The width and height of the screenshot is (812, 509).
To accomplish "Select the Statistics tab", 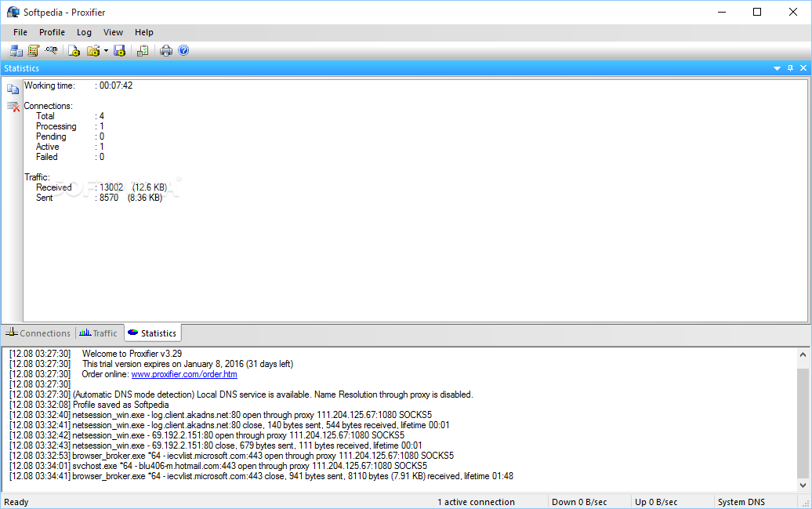I will 152,333.
